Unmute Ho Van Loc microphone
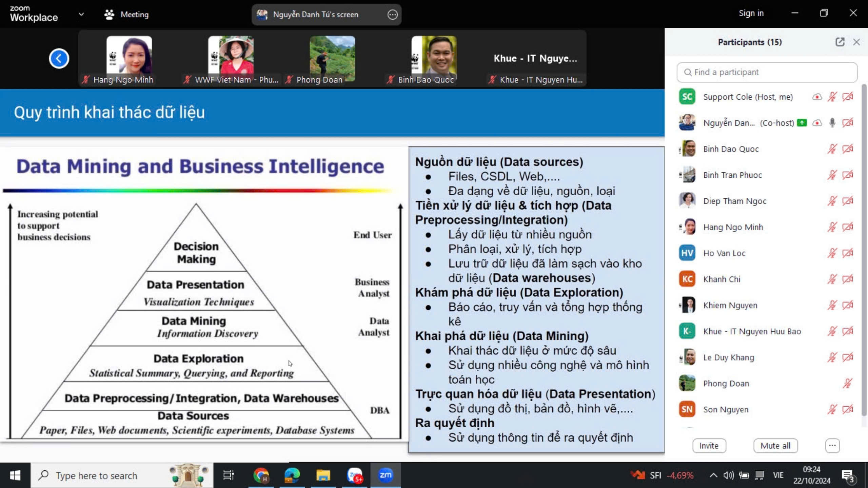The image size is (868, 488). pos(832,253)
